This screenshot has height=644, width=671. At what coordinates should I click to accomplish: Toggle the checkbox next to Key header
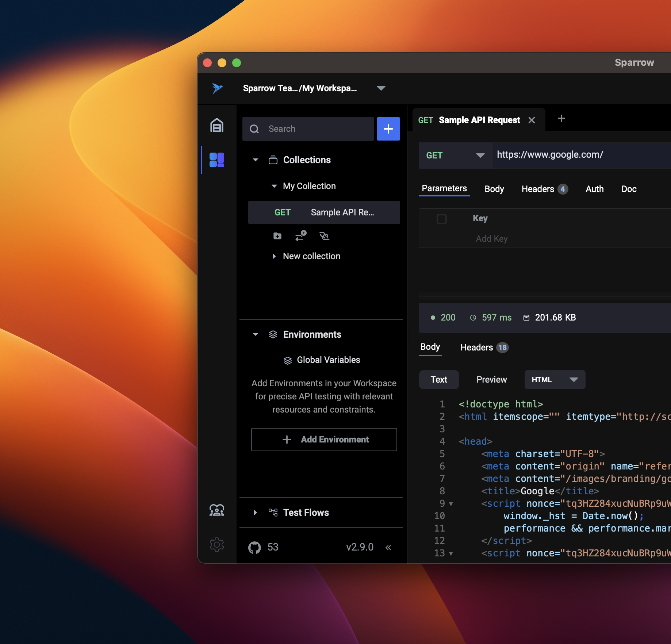[x=442, y=219]
